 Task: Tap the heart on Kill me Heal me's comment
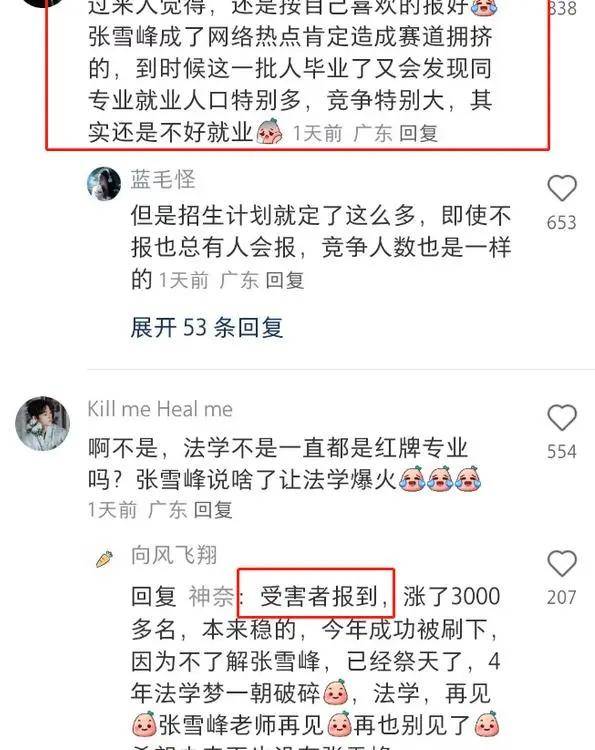pos(562,417)
